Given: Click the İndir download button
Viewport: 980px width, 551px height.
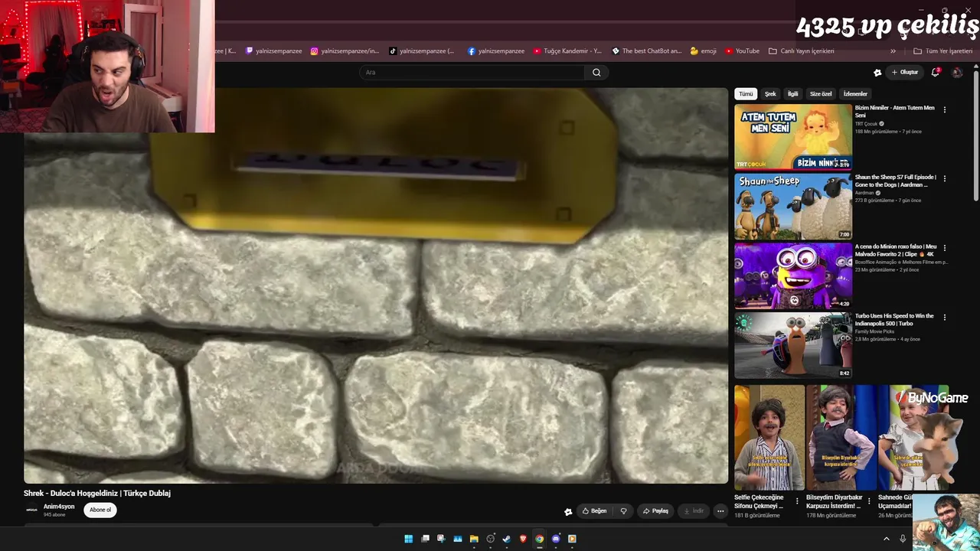Looking at the screenshot, I should [694, 511].
